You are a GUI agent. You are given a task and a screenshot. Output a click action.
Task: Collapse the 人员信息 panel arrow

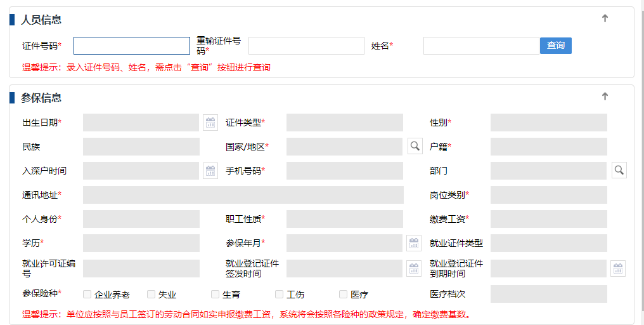click(x=605, y=18)
